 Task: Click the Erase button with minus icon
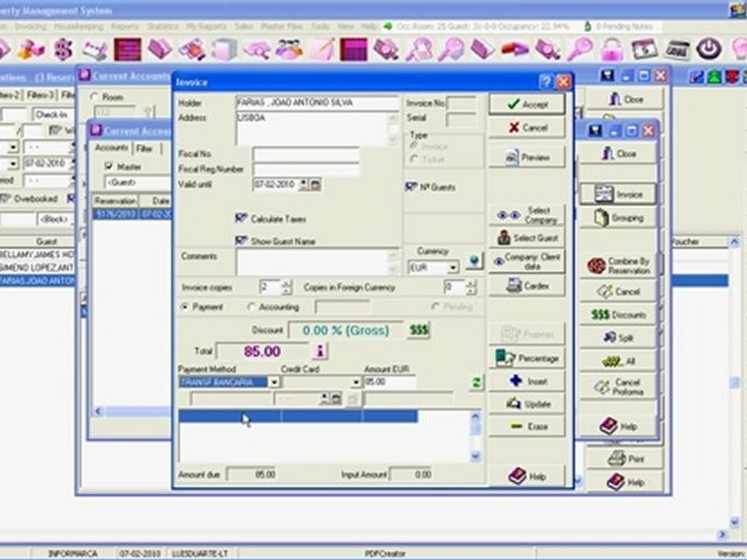pos(527,427)
